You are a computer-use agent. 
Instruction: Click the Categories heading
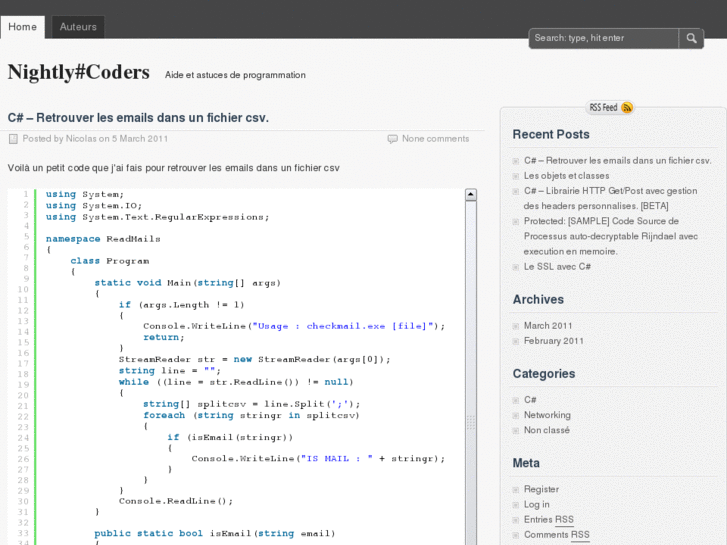pos(543,374)
